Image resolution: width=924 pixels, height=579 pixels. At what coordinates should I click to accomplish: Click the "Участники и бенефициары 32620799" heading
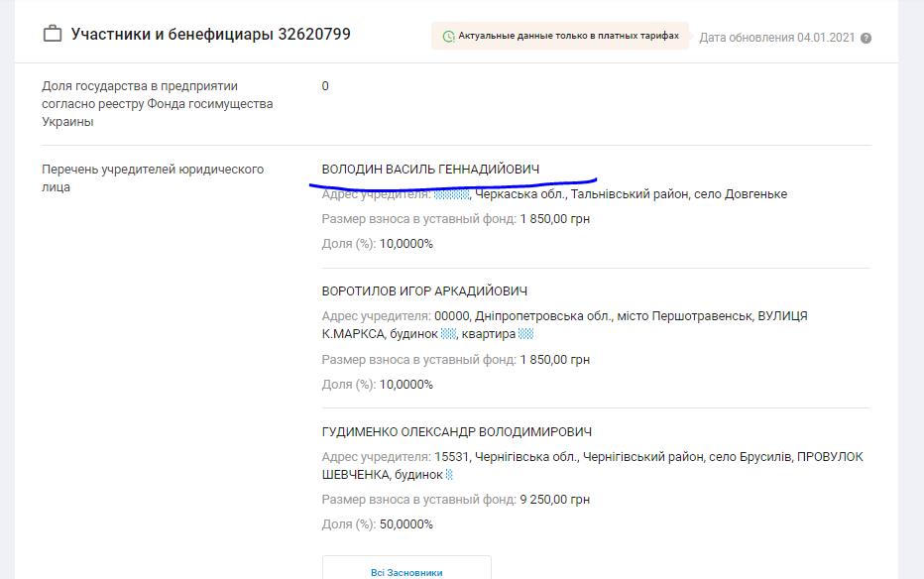coord(210,35)
